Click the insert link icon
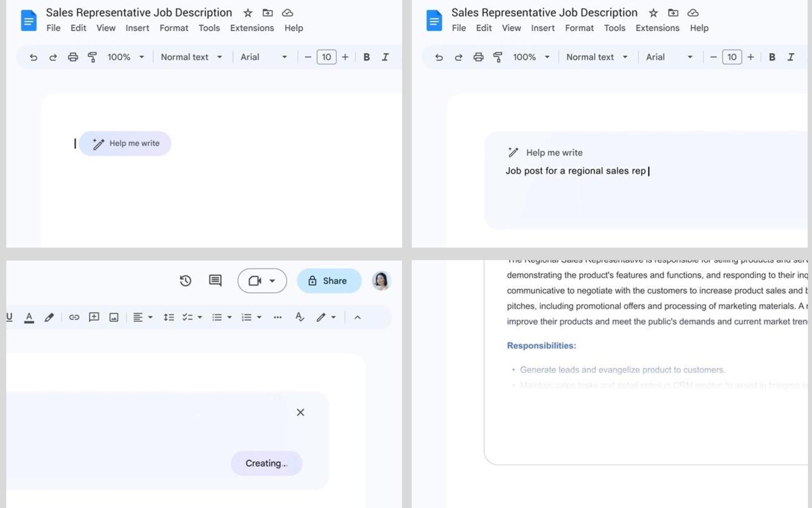This screenshot has height=508, width=812. [74, 317]
